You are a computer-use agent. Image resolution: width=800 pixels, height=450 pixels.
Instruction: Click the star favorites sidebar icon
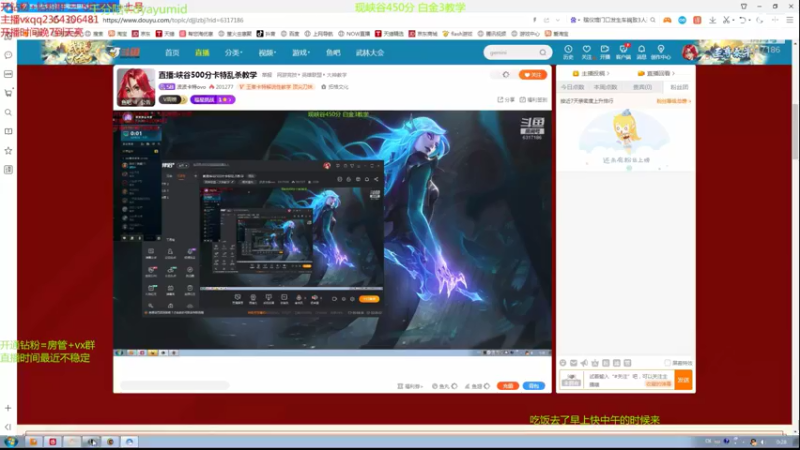click(x=8, y=151)
